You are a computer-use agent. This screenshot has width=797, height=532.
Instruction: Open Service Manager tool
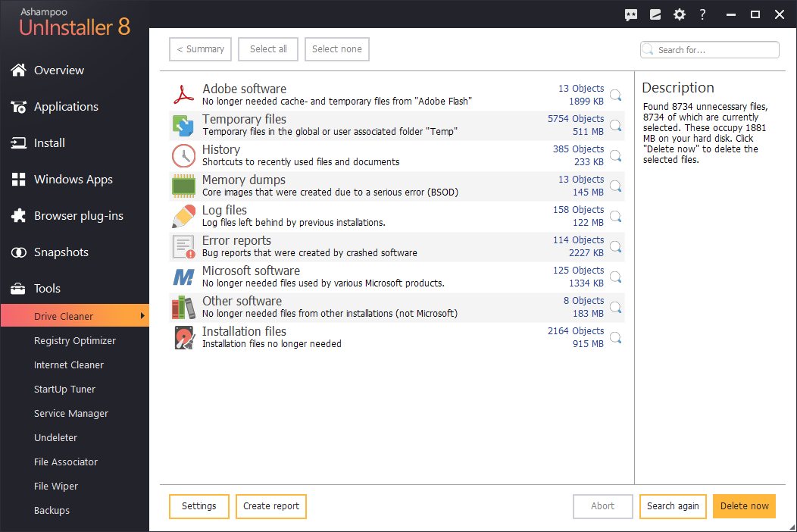(71, 414)
